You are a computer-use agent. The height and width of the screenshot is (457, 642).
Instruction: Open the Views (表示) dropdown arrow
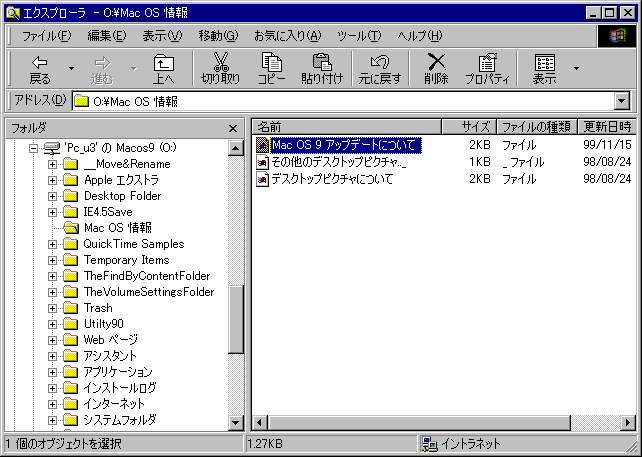pyautogui.click(x=576, y=68)
